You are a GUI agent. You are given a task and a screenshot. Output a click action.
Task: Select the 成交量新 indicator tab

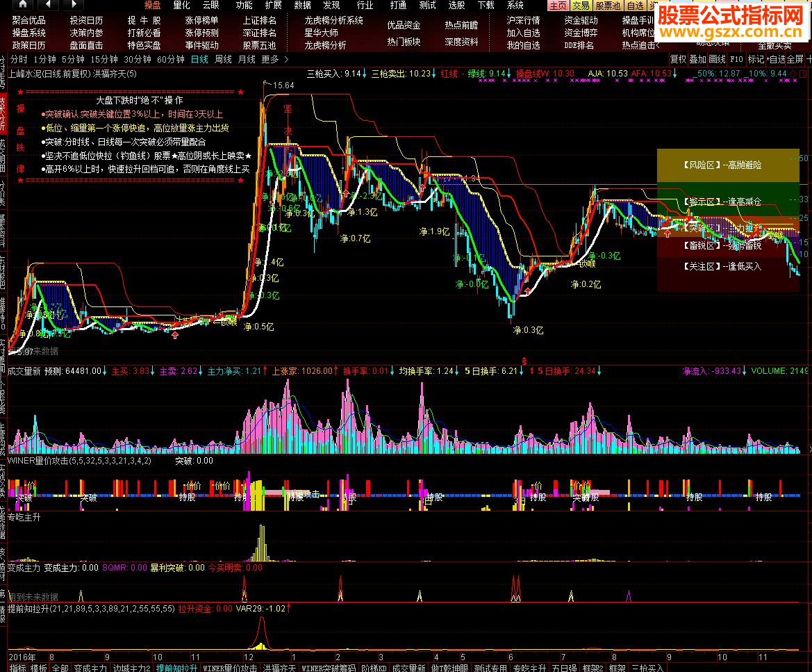coord(409,668)
